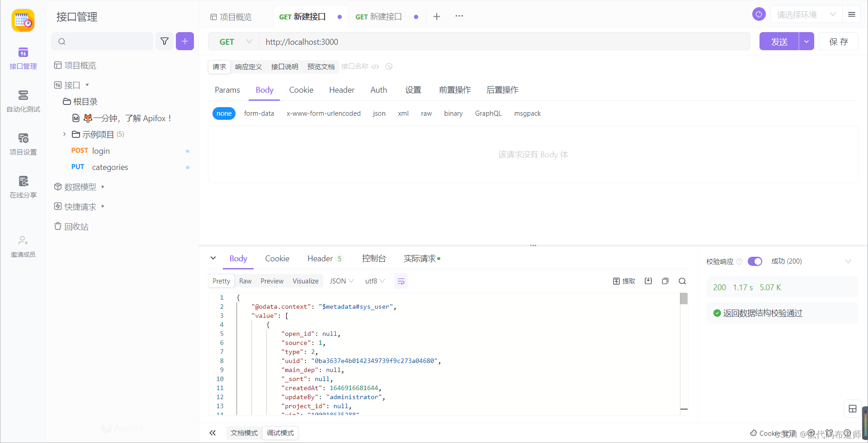
Task: Switch to 文档模式
Action: pyautogui.click(x=244, y=433)
